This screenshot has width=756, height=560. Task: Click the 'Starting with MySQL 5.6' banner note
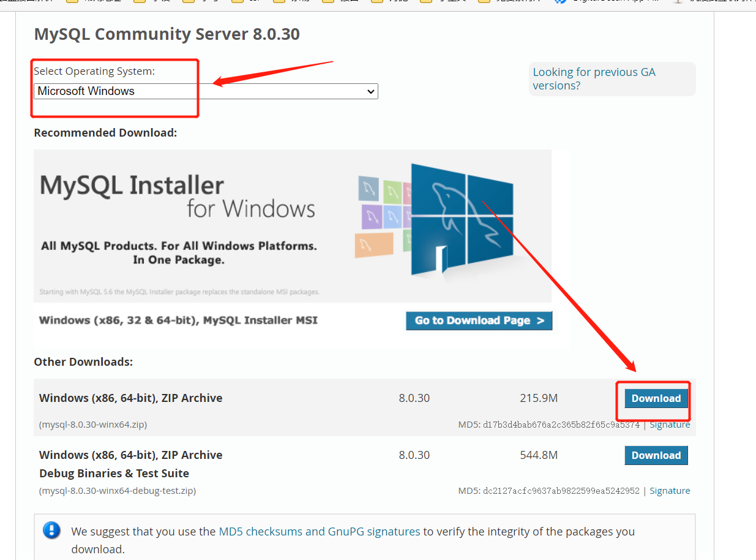179,292
